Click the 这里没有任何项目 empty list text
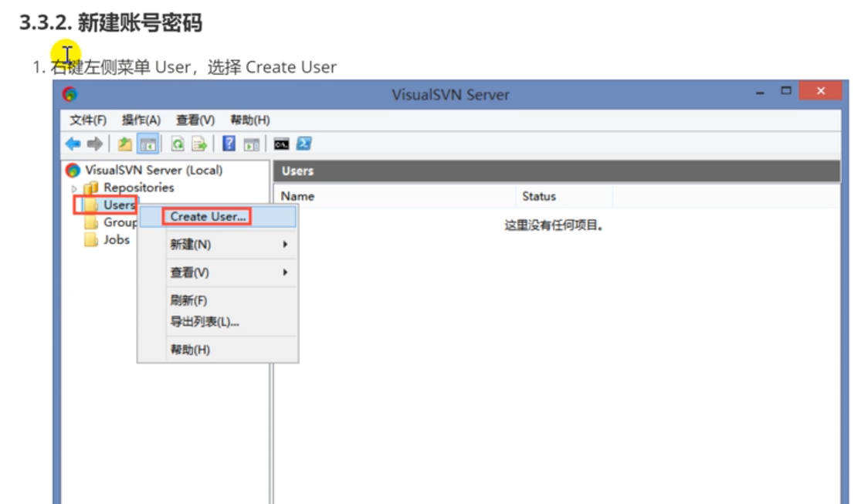This screenshot has height=504, width=868. click(553, 225)
